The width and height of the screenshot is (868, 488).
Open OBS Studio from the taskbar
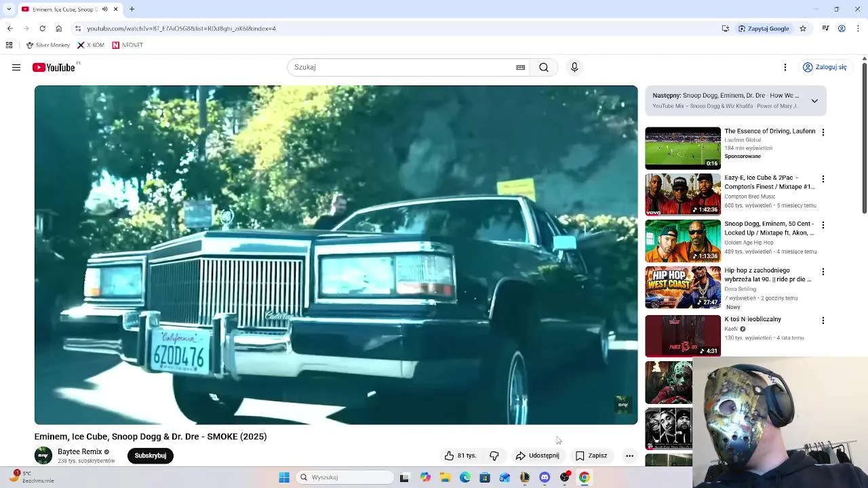[x=564, y=477]
